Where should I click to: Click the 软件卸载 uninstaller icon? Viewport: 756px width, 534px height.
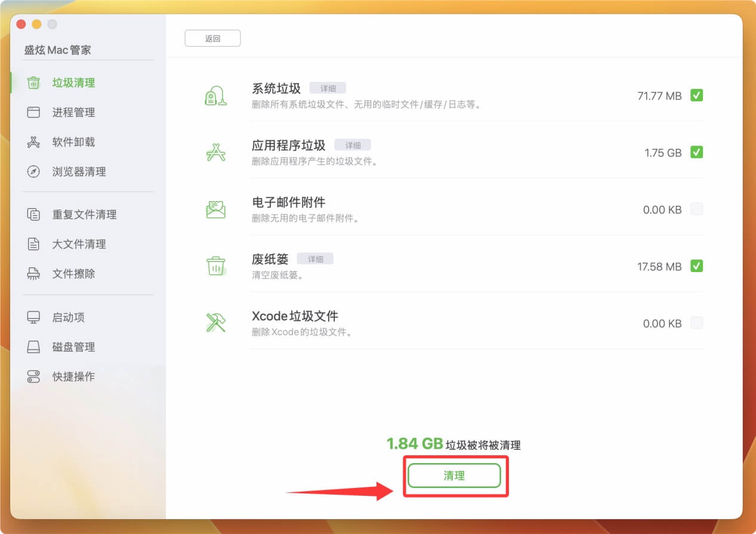click(35, 142)
